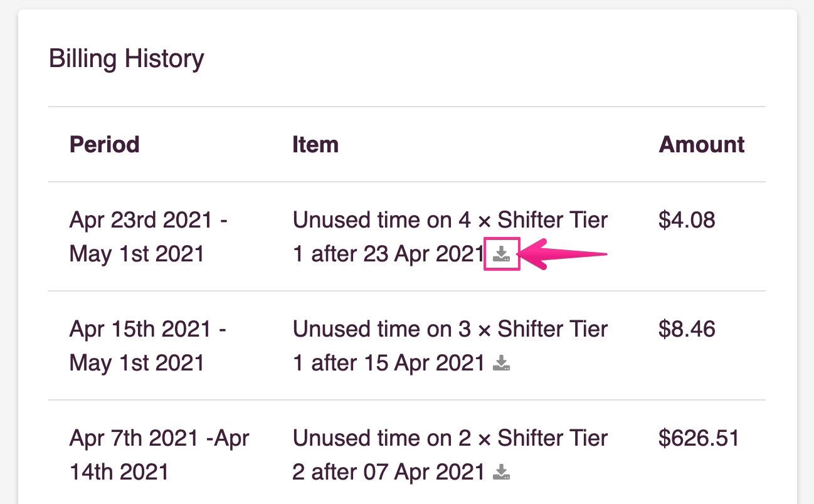Screen dimensions: 814x504
Task: Click the pink arrow annotation
Action: pyautogui.click(x=564, y=254)
